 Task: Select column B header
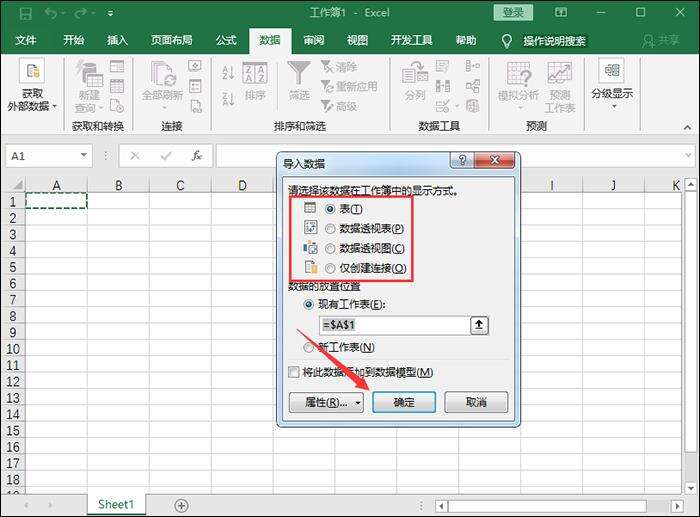click(x=118, y=185)
